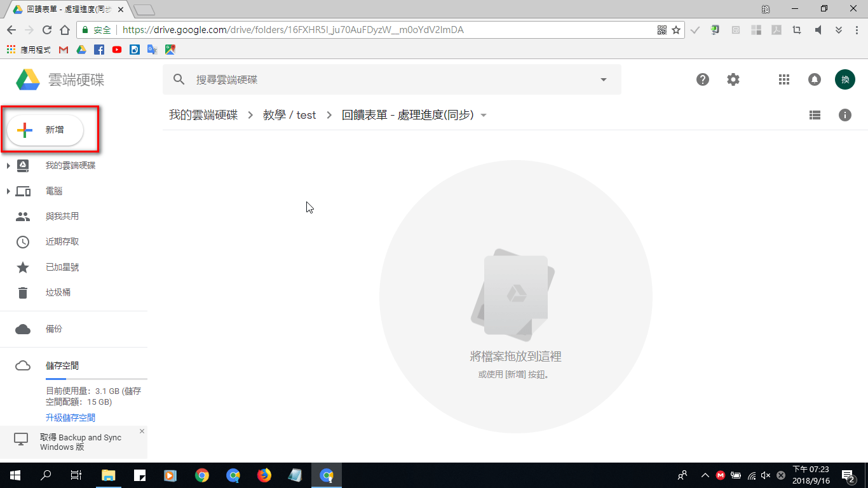868x488 pixels.
Task: Open the settings gear icon
Action: point(733,79)
